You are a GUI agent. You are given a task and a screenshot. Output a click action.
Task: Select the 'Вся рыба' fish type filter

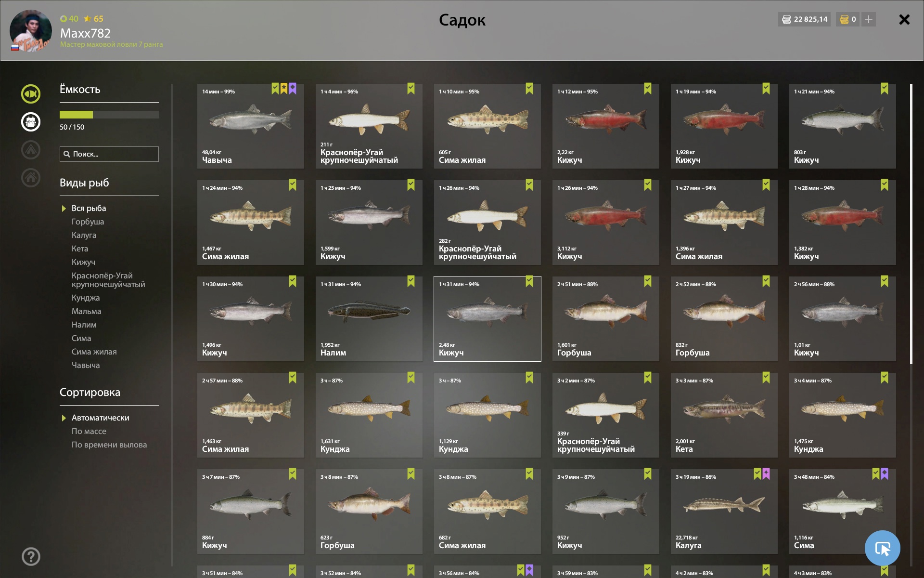pyautogui.click(x=89, y=208)
